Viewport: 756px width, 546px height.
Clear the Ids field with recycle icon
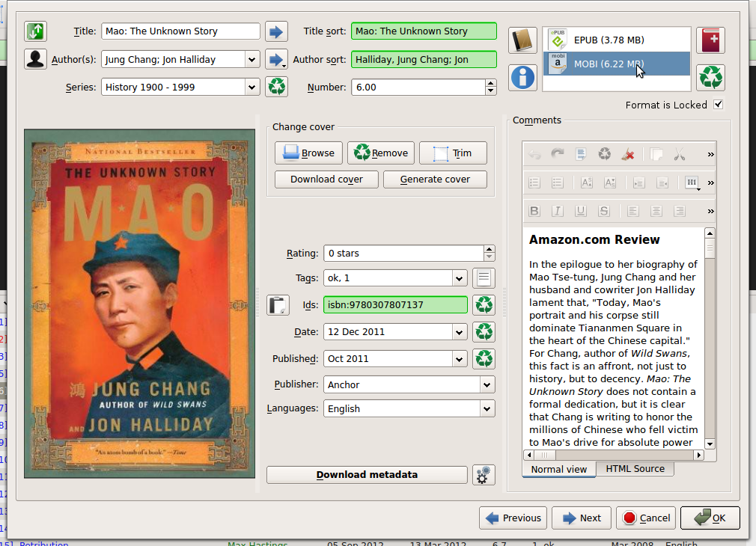tap(484, 305)
